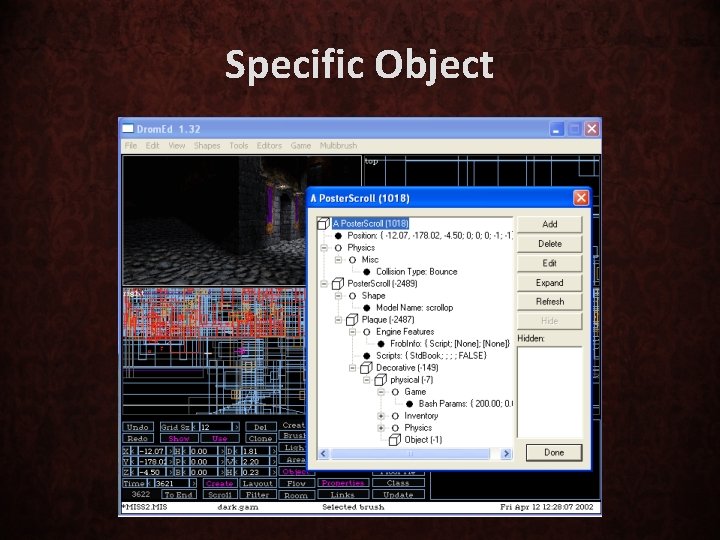Collapse the Game group
The height and width of the screenshot is (540, 720).
point(381,392)
